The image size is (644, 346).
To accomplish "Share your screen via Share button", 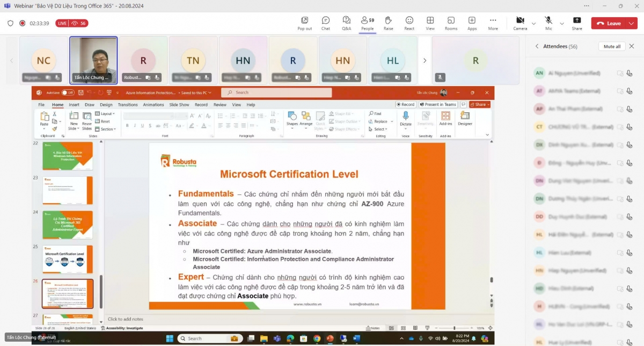I will [577, 23].
